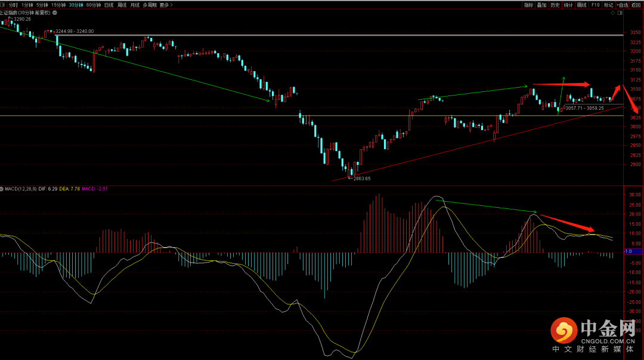Click 返回 to go back
Viewport: 644px width, 360px height.
point(636,5)
